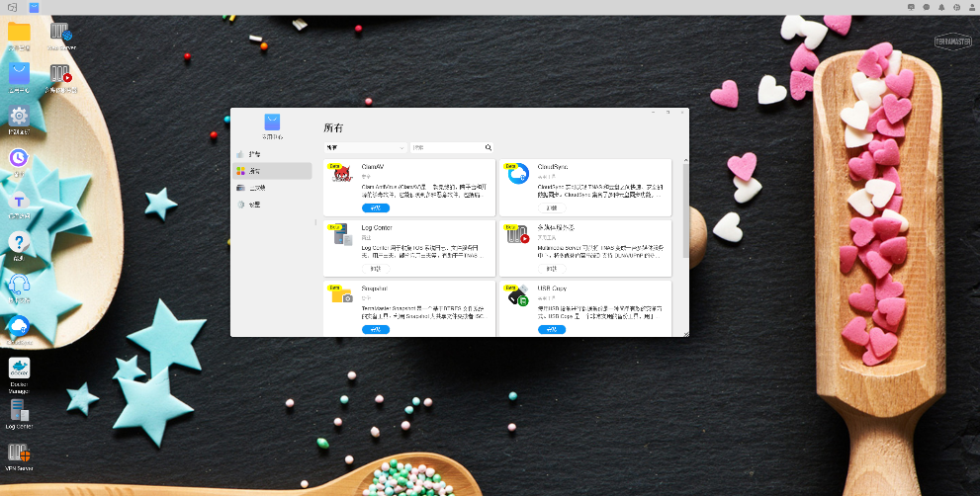Image resolution: width=980 pixels, height=496 pixels.
Task: Expand the sort dropdown above the app list
Action: point(365,148)
